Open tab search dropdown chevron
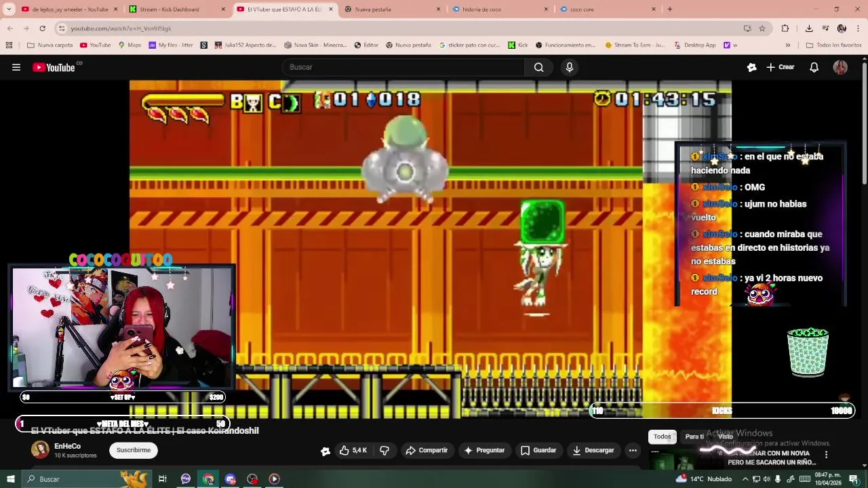Screen dimensions: 868x488 [9, 9]
